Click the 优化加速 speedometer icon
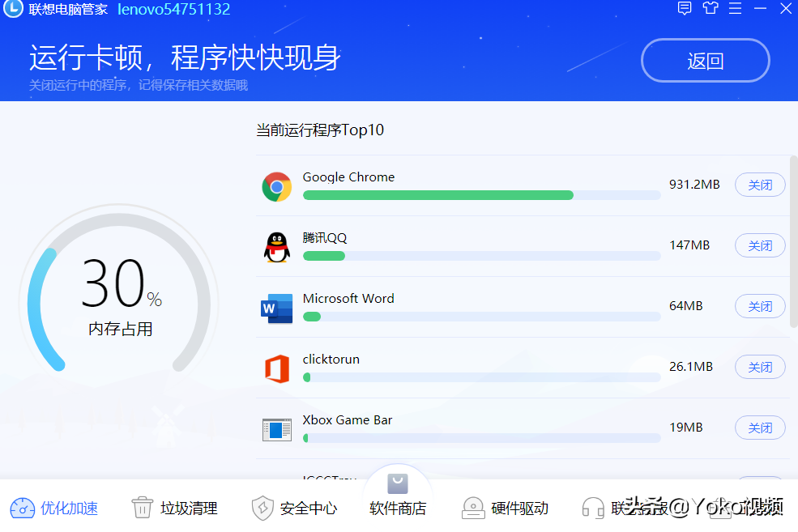 23,508
